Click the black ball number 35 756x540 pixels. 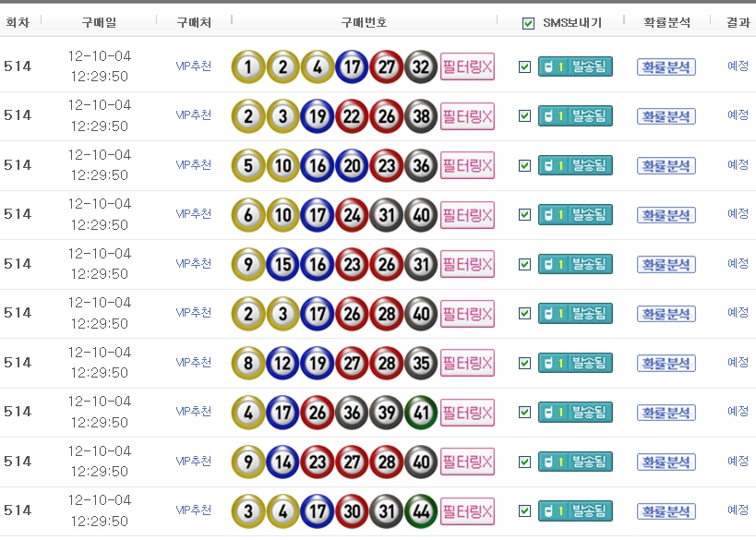[x=421, y=363]
